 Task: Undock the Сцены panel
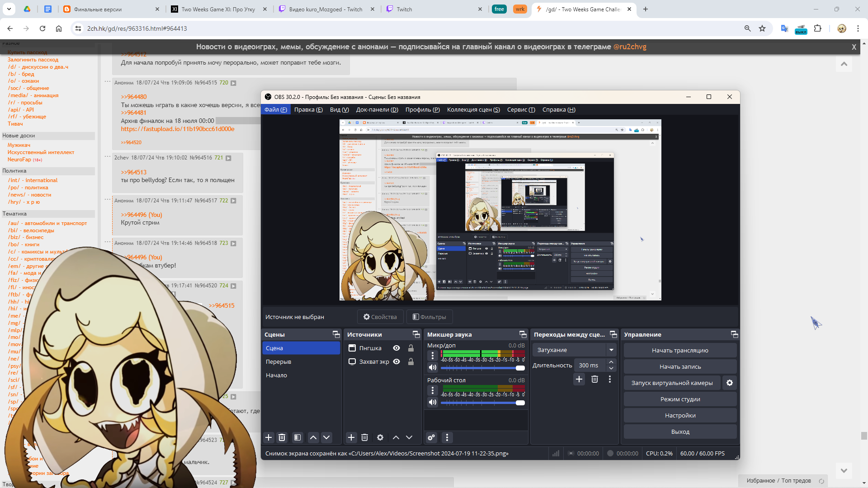(x=336, y=334)
